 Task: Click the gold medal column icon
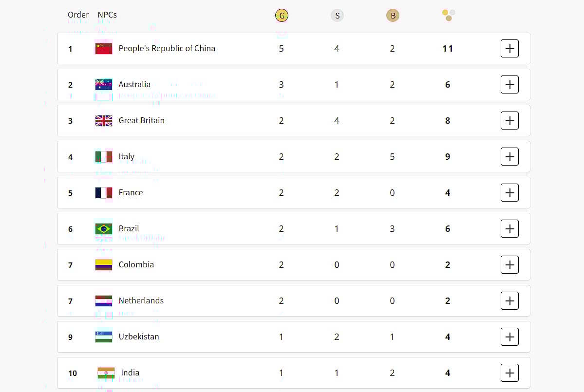pos(282,15)
